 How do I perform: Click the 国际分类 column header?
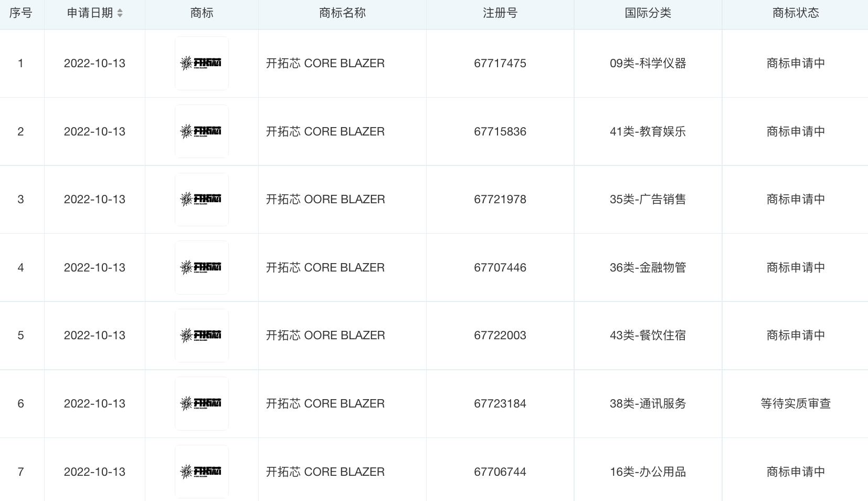648,13
